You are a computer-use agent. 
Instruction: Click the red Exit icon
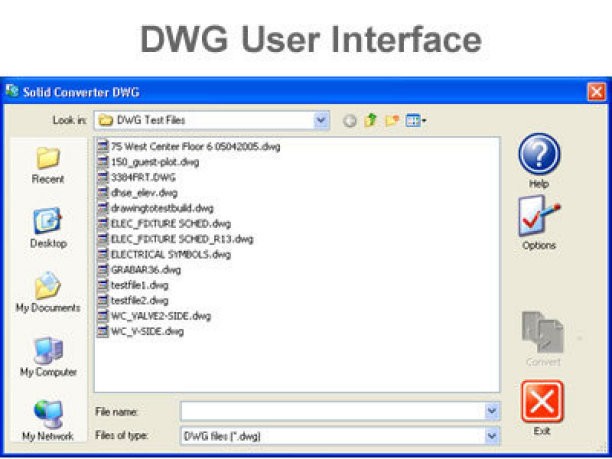coord(542,402)
